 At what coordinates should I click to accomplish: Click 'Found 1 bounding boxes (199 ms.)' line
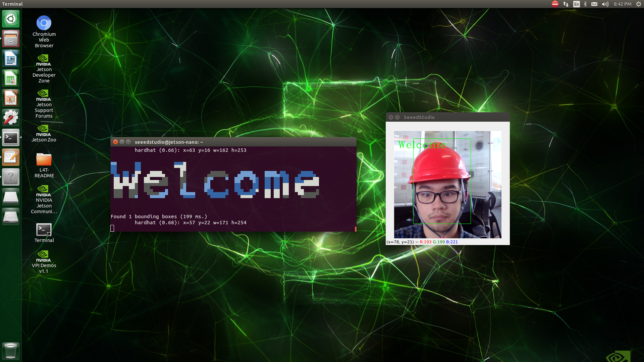coord(159,217)
